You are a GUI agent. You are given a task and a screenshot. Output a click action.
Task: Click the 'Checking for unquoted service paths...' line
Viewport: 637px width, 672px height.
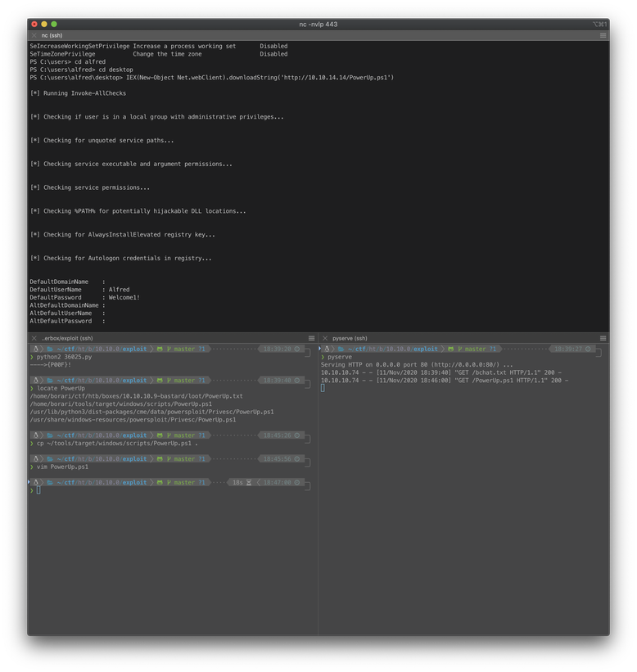tap(102, 140)
